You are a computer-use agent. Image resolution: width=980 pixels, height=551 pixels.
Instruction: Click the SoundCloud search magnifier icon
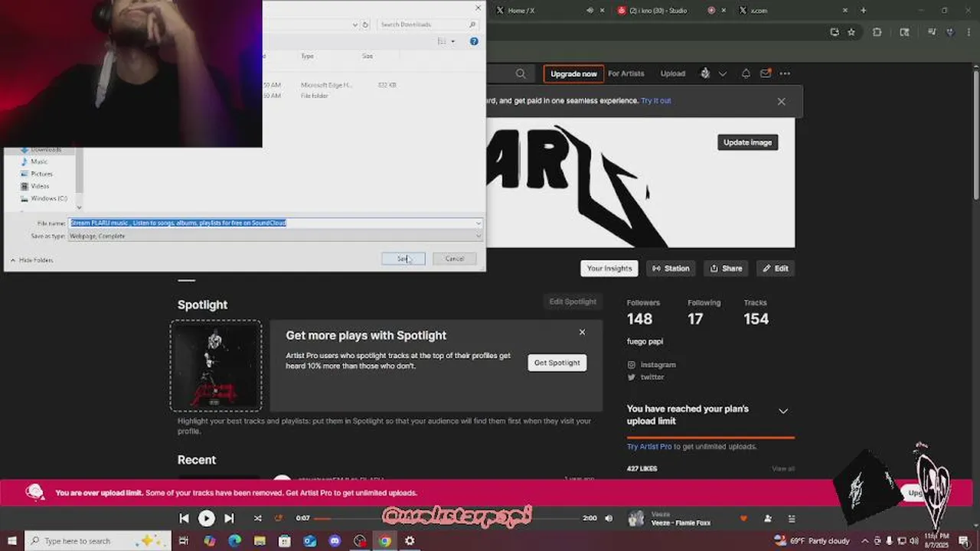pos(521,74)
